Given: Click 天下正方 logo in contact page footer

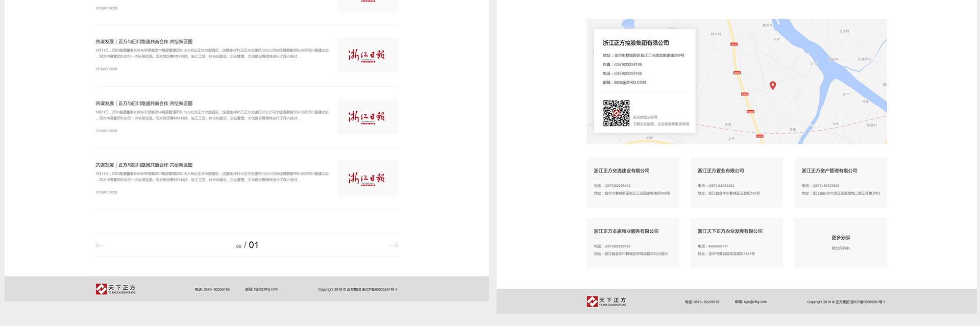Looking at the screenshot, I should (x=606, y=302).
